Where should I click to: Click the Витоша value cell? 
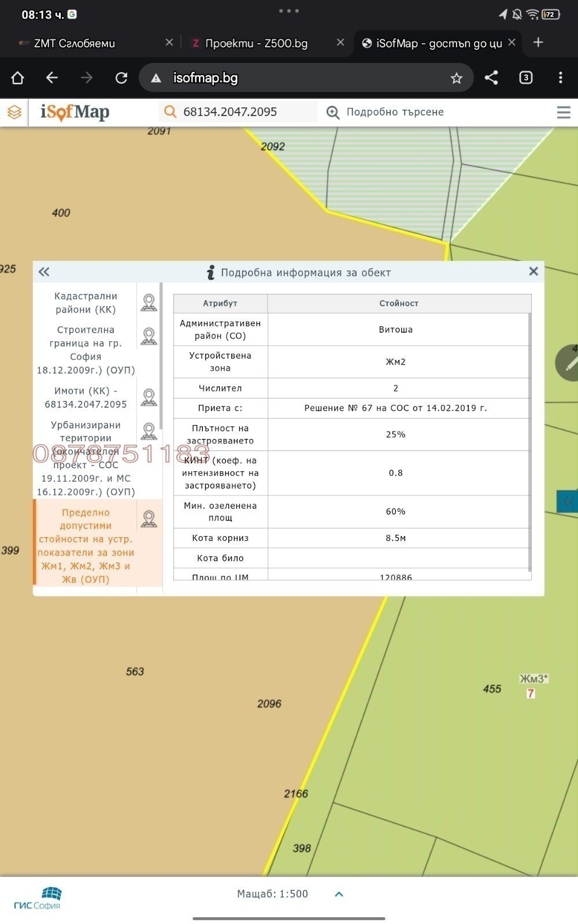pos(396,330)
